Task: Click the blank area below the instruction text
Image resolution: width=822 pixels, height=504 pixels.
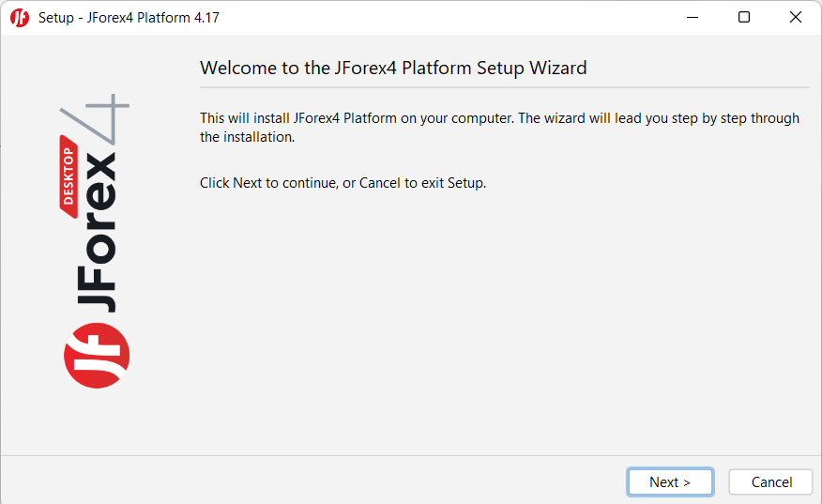Action: (504, 319)
